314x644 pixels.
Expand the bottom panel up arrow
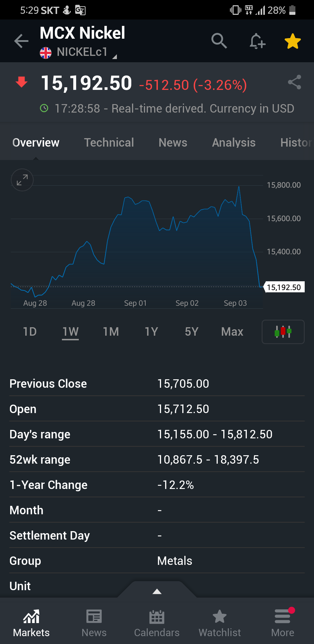pyautogui.click(x=157, y=591)
